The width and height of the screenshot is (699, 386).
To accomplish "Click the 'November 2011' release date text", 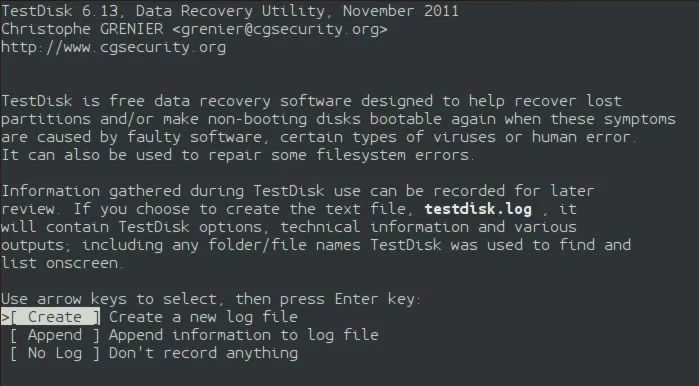I will [401, 11].
